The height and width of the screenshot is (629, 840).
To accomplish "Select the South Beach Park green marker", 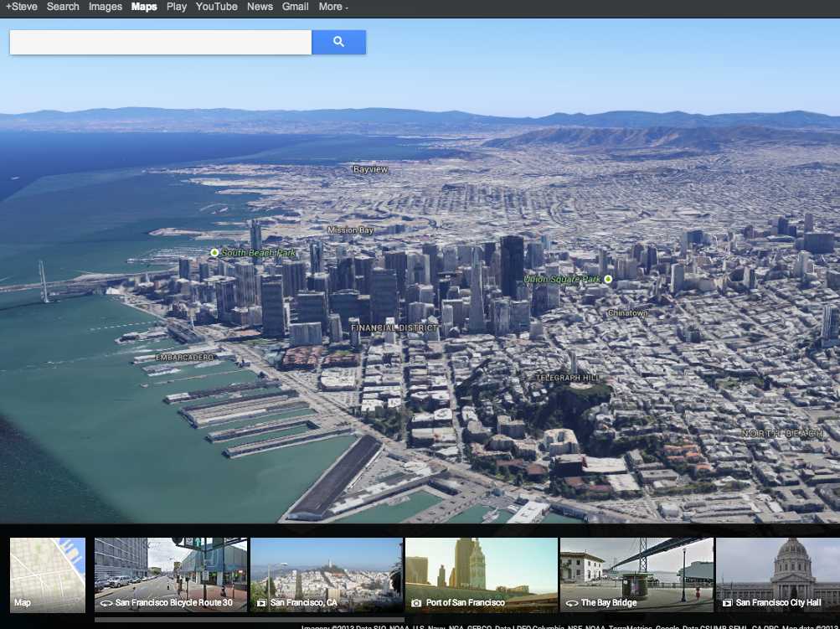I will (215, 251).
